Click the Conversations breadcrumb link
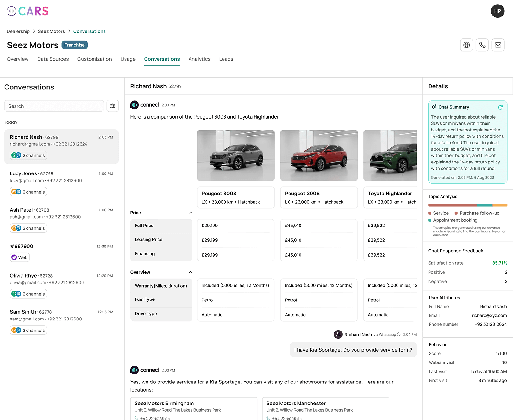 pos(90,31)
